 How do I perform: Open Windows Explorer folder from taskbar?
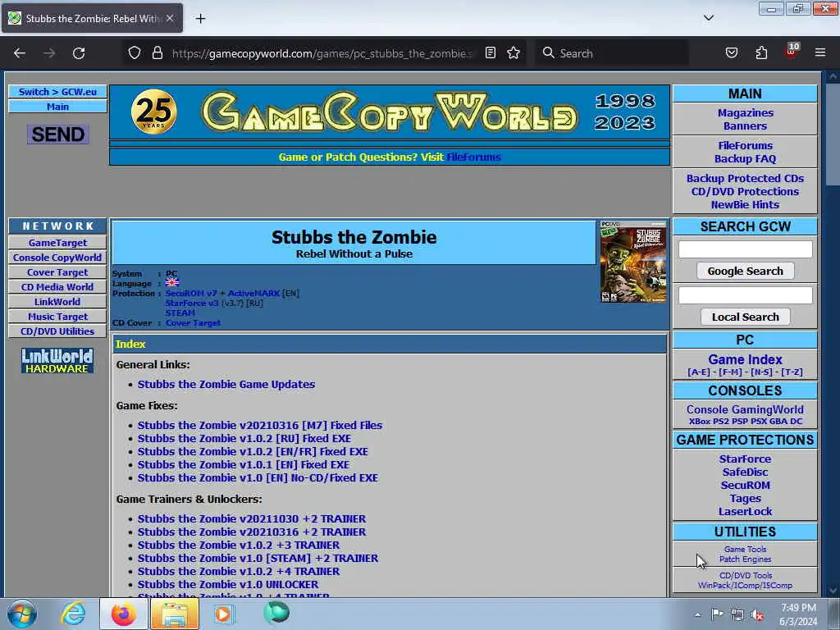[175, 614]
